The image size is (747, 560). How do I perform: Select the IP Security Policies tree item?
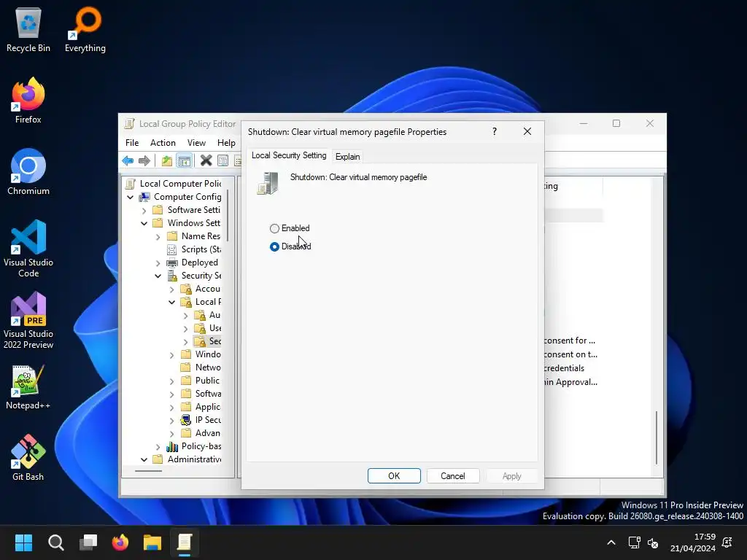tap(201, 420)
